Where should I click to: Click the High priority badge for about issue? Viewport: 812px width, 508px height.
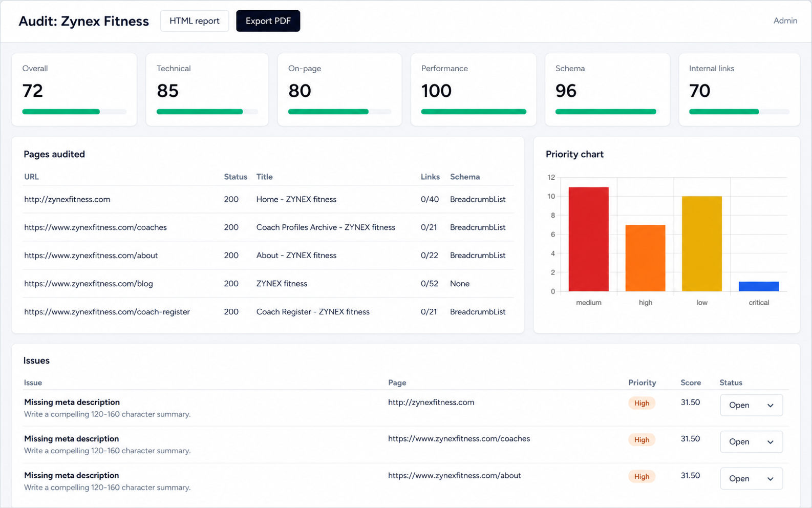click(x=642, y=477)
